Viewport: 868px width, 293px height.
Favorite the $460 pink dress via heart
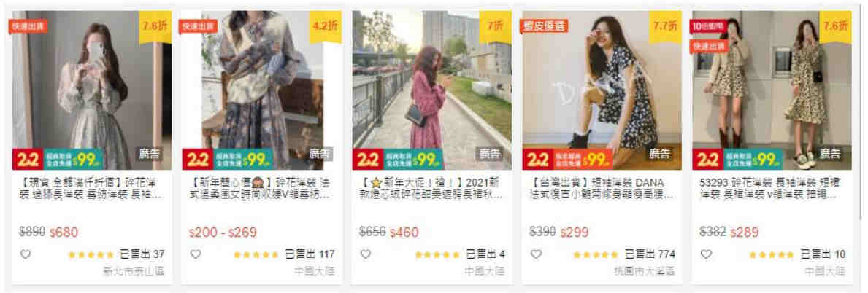pos(365,254)
